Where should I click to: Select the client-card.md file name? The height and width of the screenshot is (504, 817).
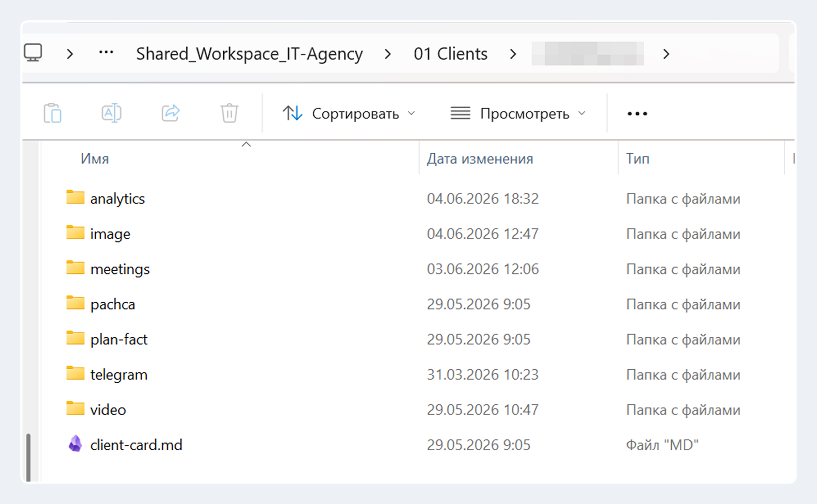click(x=136, y=445)
